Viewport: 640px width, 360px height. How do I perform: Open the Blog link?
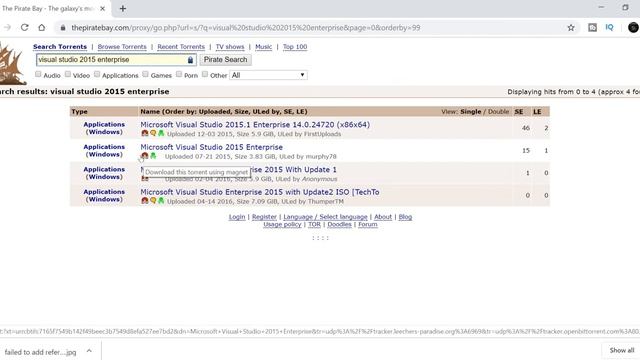[x=405, y=217]
